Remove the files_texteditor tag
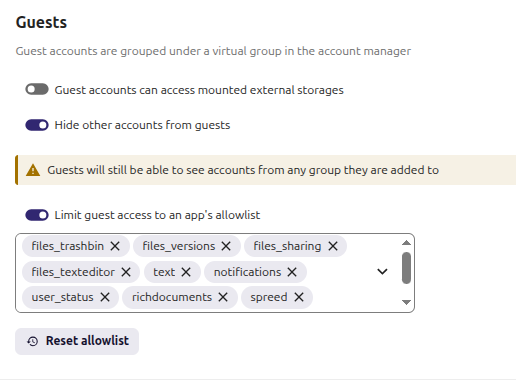This screenshot has width=516, height=386. (126, 272)
